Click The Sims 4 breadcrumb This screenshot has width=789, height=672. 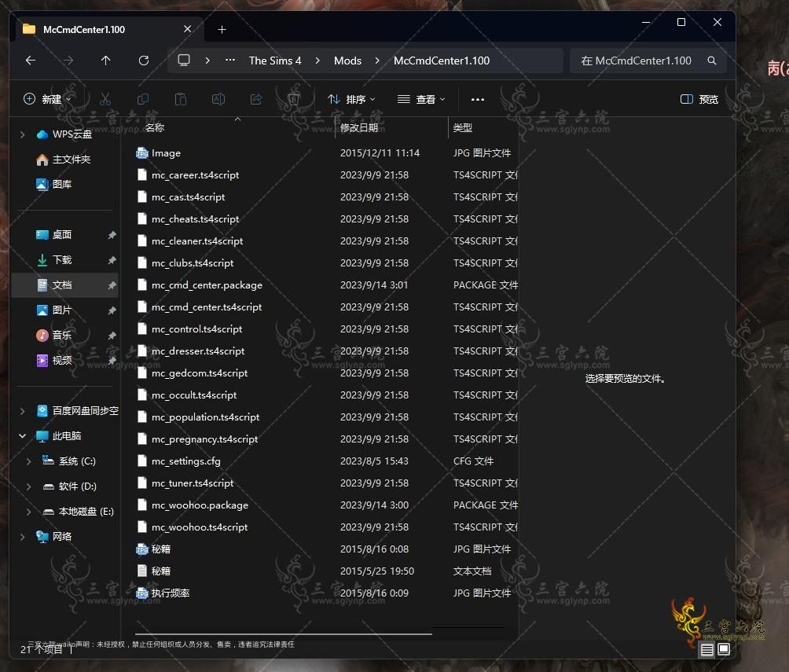[x=275, y=61]
